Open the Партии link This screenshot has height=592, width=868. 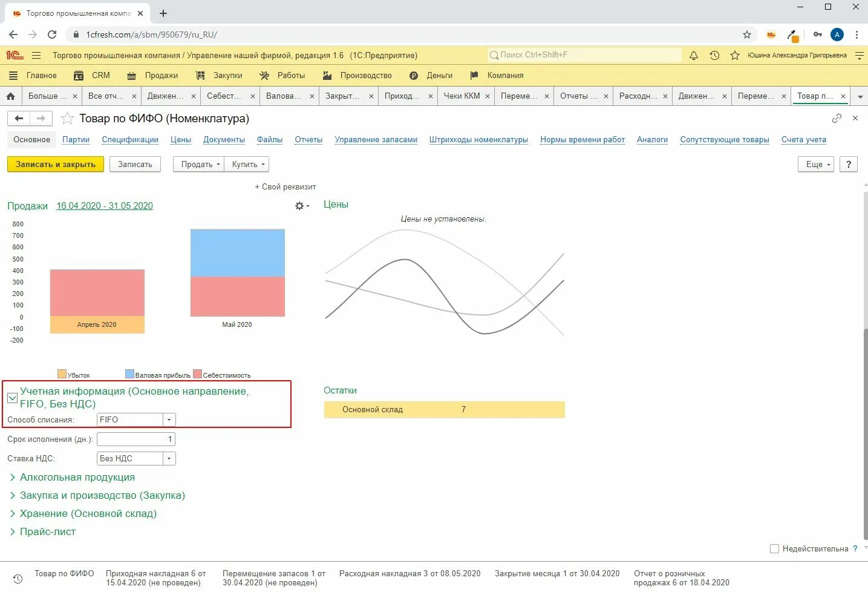[76, 139]
